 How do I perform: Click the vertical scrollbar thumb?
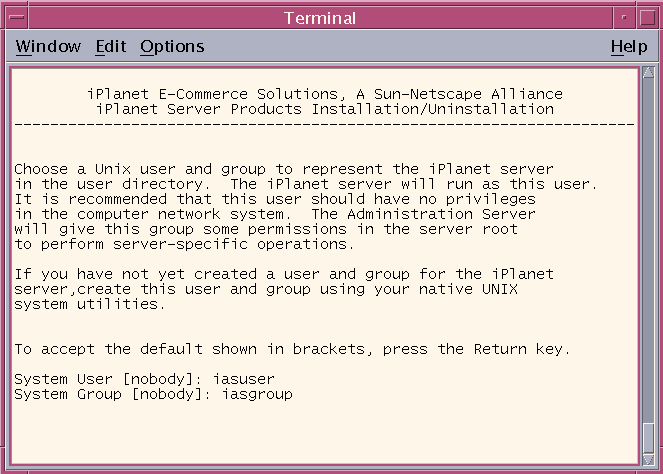click(x=648, y=438)
